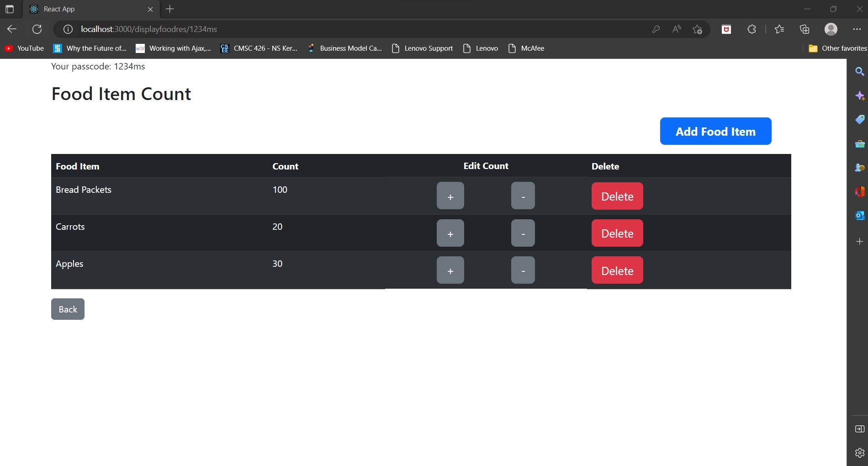868x466 pixels.
Task: Open Microsoft 365 from the sidebar
Action: tap(860, 191)
